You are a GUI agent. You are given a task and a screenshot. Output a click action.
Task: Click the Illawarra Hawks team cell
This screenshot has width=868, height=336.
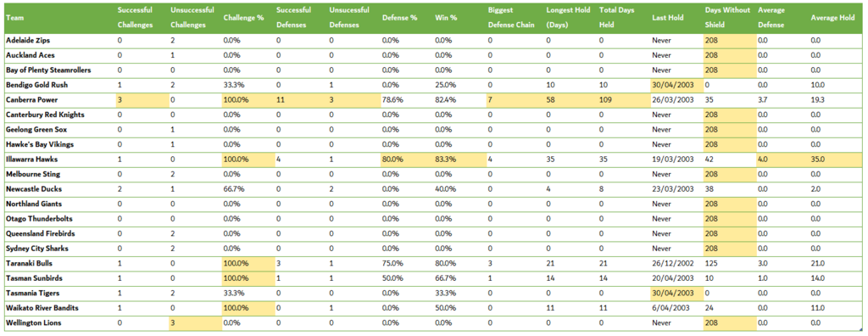click(x=59, y=160)
